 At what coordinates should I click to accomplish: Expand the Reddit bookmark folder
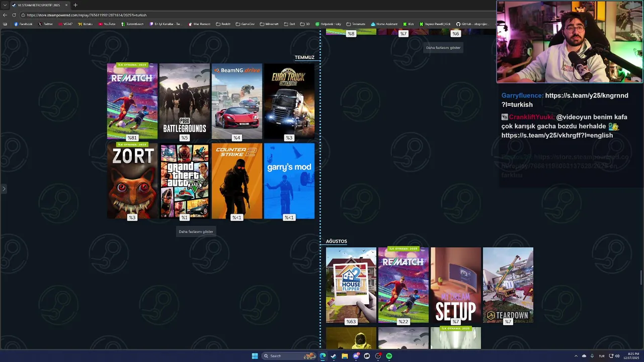point(223,24)
